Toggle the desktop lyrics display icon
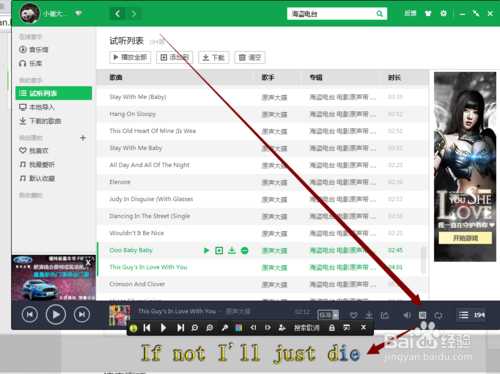This screenshot has height=374, width=500. click(x=422, y=315)
